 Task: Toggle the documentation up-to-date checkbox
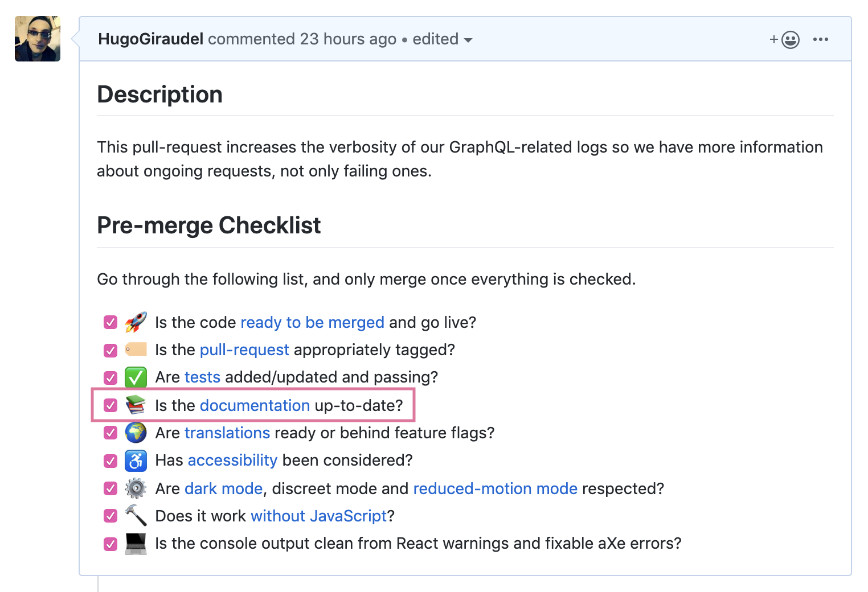(110, 405)
